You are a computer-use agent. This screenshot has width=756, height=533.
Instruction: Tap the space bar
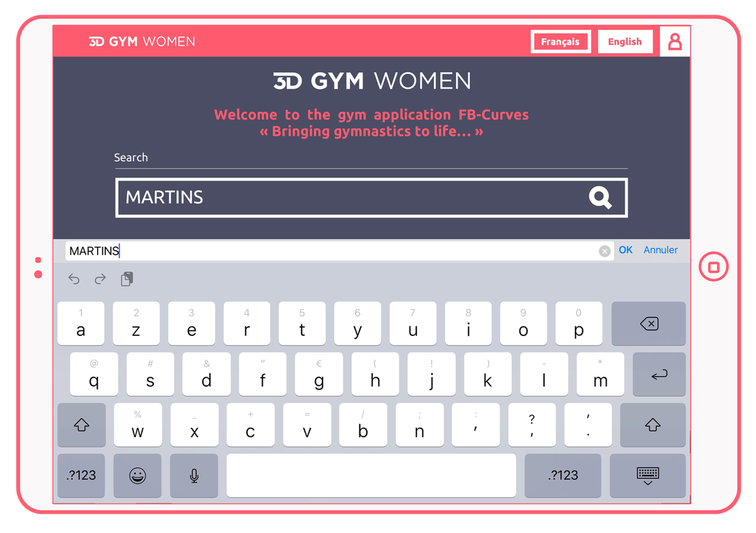coord(371,476)
